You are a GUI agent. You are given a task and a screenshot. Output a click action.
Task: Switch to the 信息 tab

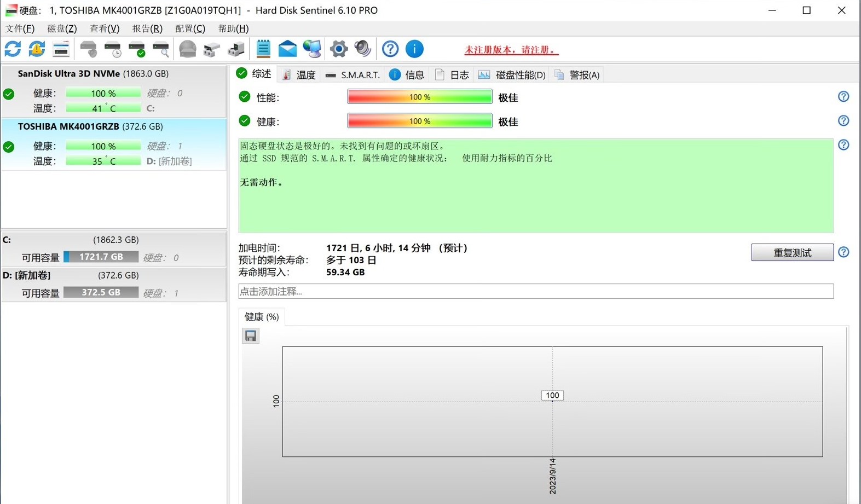[406, 75]
